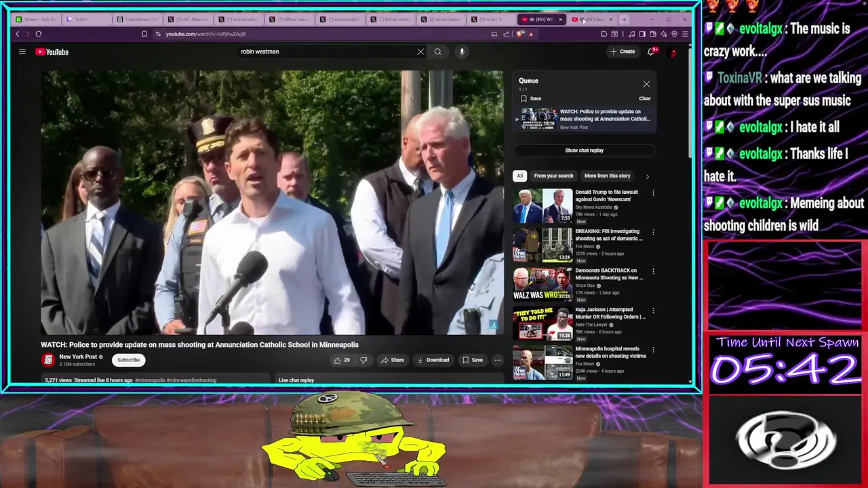Click the #minneapolisshooting hashtag link
Screen dimensions: 868x488
tap(191, 380)
